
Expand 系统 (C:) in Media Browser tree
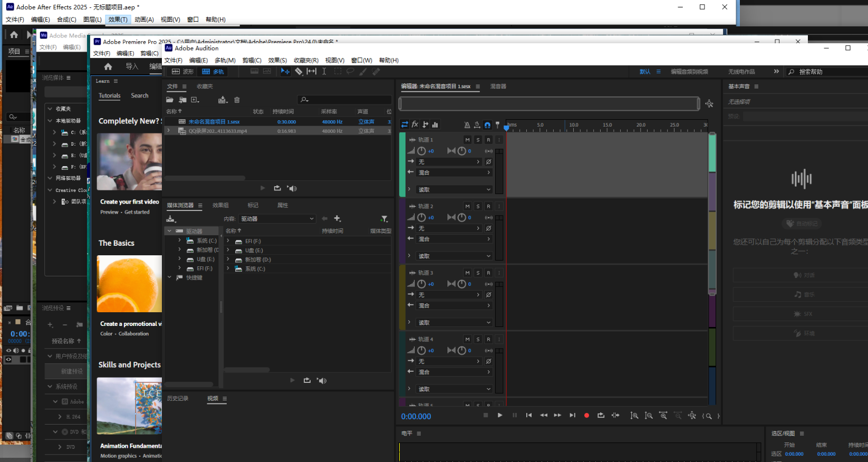pyautogui.click(x=179, y=240)
